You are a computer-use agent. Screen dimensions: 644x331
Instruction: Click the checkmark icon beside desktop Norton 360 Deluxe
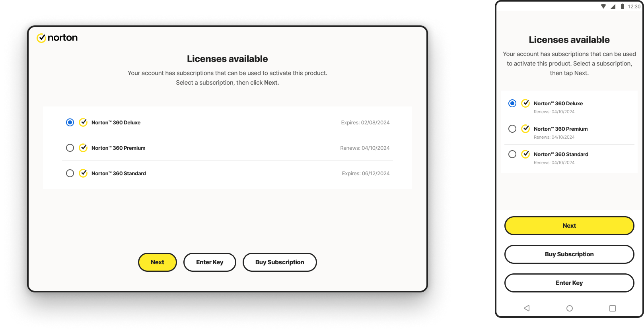(83, 122)
